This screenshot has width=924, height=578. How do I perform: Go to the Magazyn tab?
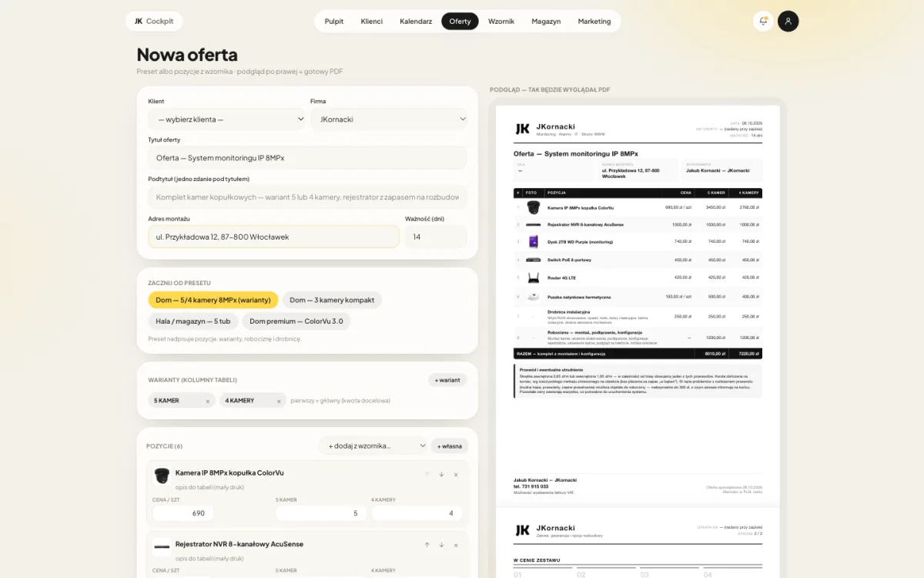pos(546,22)
